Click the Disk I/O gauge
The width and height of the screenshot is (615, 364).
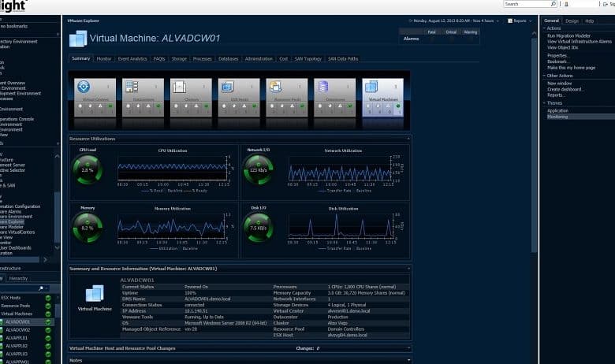(x=258, y=227)
